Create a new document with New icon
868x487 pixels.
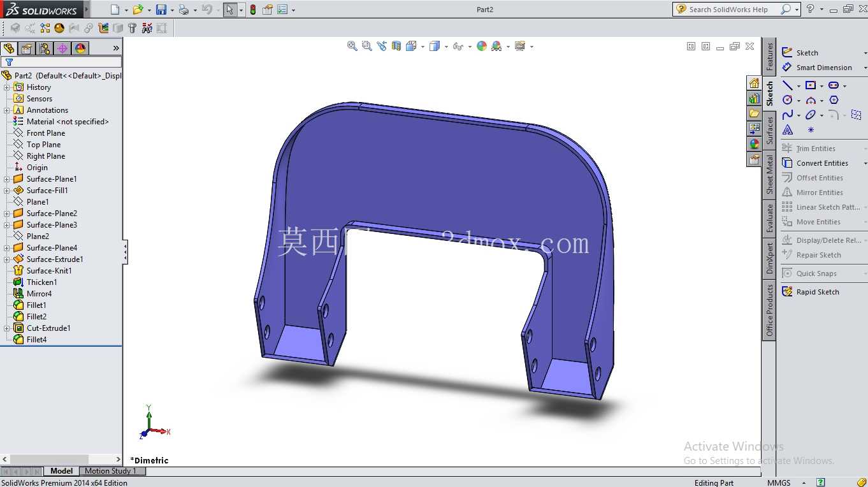115,10
